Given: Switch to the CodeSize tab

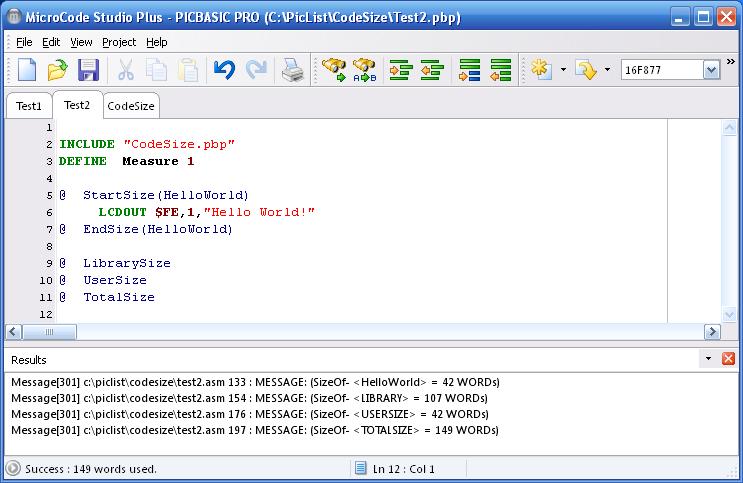Looking at the screenshot, I should (x=130, y=106).
